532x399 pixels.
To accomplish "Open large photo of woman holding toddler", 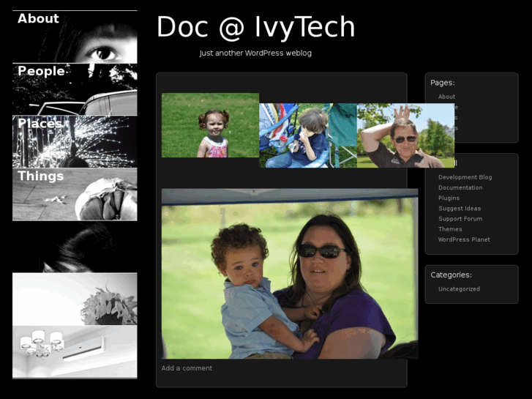I will coord(290,274).
